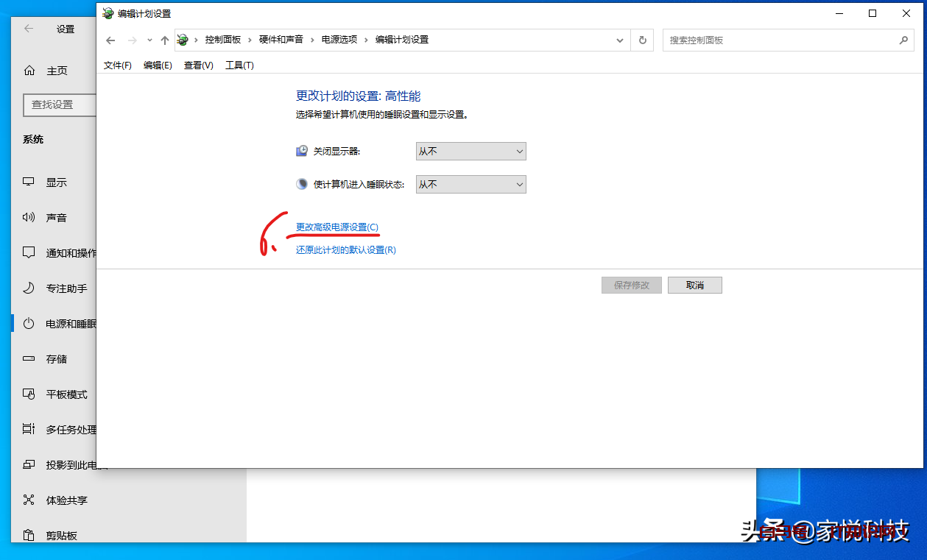Open the 文件 menu
The height and width of the screenshot is (560, 927).
click(x=116, y=65)
